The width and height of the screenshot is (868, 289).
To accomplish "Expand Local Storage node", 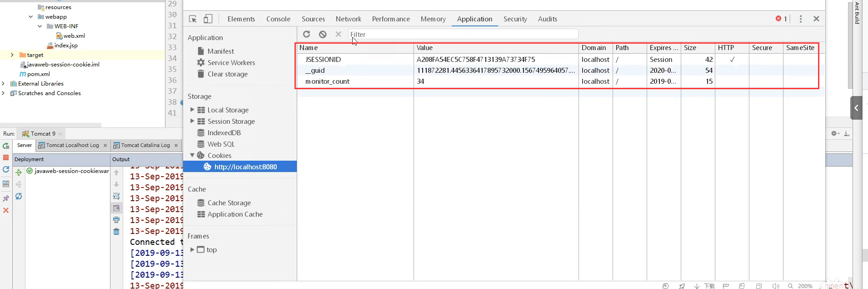I will pyautogui.click(x=192, y=110).
